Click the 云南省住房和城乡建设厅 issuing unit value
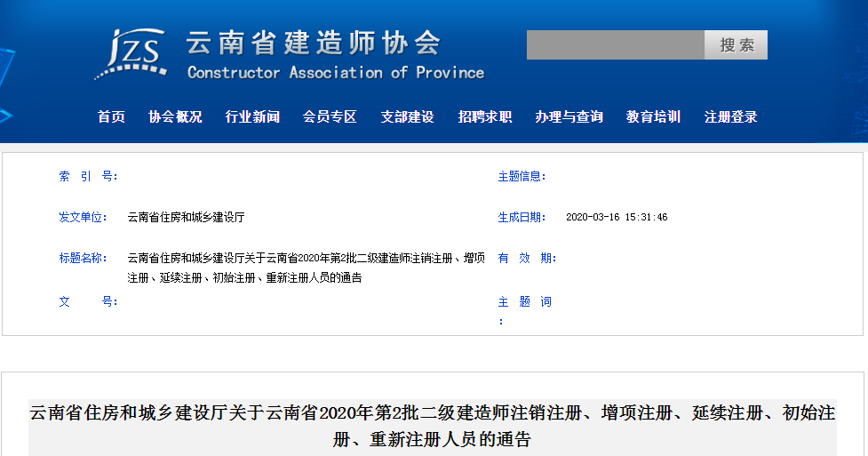Image resolution: width=868 pixels, height=456 pixels. click(x=186, y=217)
